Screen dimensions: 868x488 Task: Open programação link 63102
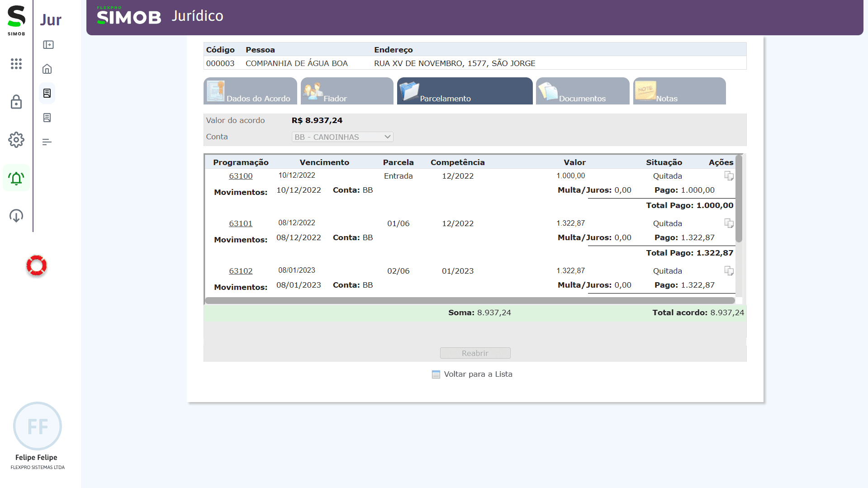pos(241,271)
